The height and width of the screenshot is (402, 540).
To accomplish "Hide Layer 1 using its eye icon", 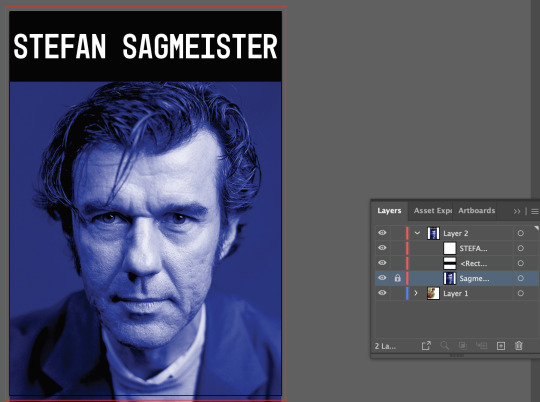I will [x=382, y=293].
